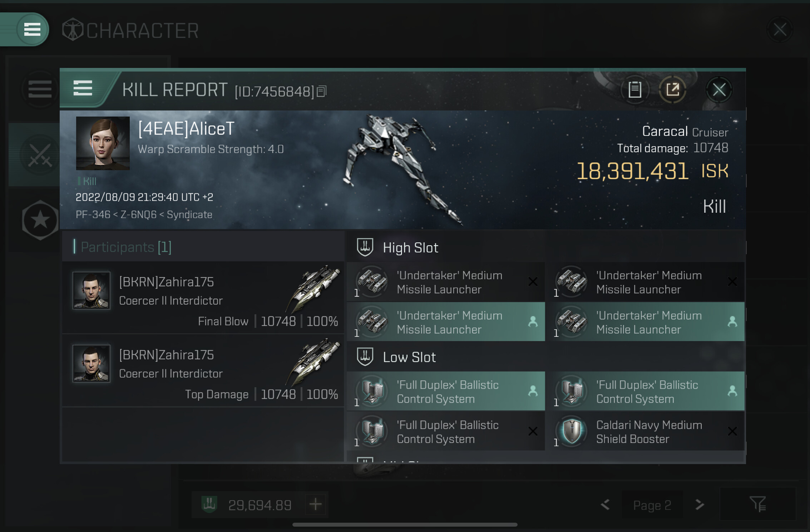Select Zahira175's Final Blow participant entry

[203, 297]
